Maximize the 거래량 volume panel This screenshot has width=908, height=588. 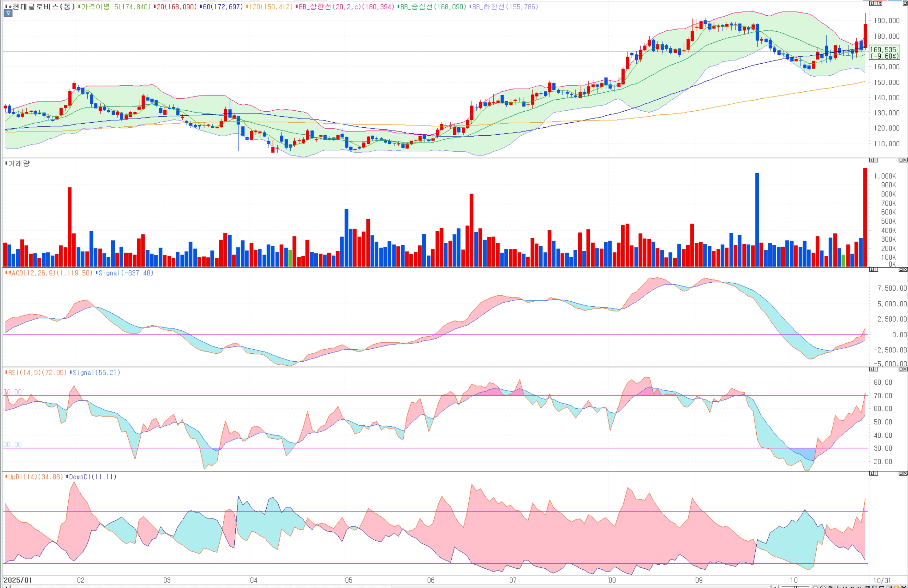click(x=901, y=160)
